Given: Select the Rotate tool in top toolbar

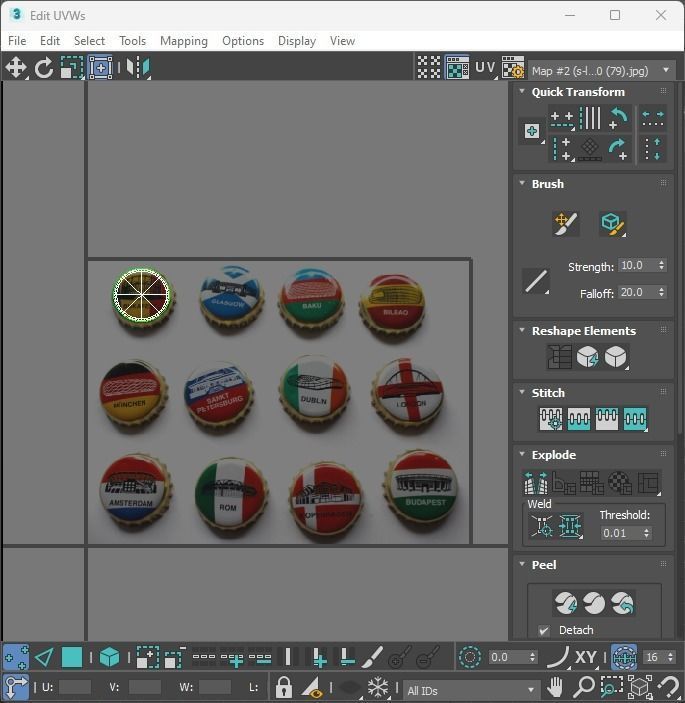Looking at the screenshot, I should [x=44, y=68].
